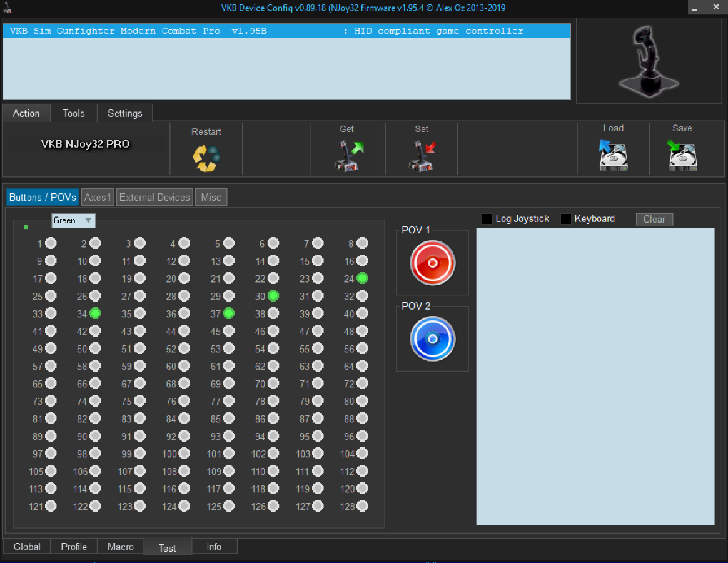Open the External Devices tab
728x563 pixels.
tap(154, 197)
